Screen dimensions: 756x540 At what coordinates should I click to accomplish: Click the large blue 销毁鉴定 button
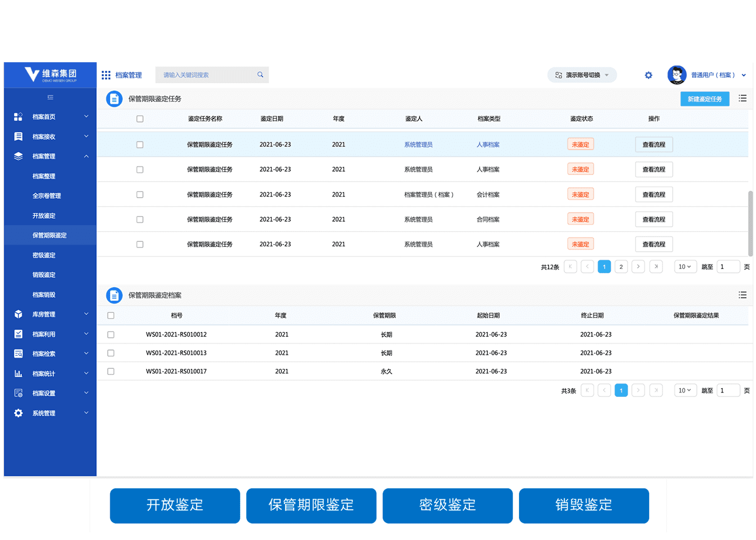point(584,505)
